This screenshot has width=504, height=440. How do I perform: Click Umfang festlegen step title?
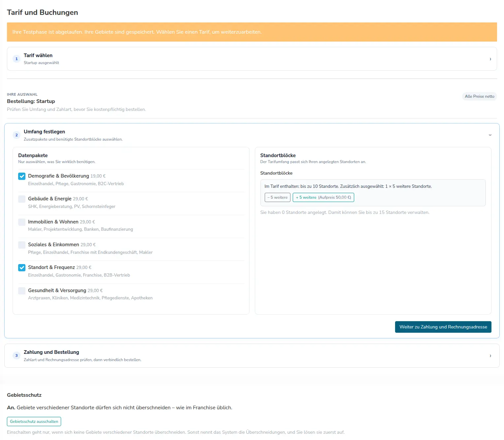44,132
